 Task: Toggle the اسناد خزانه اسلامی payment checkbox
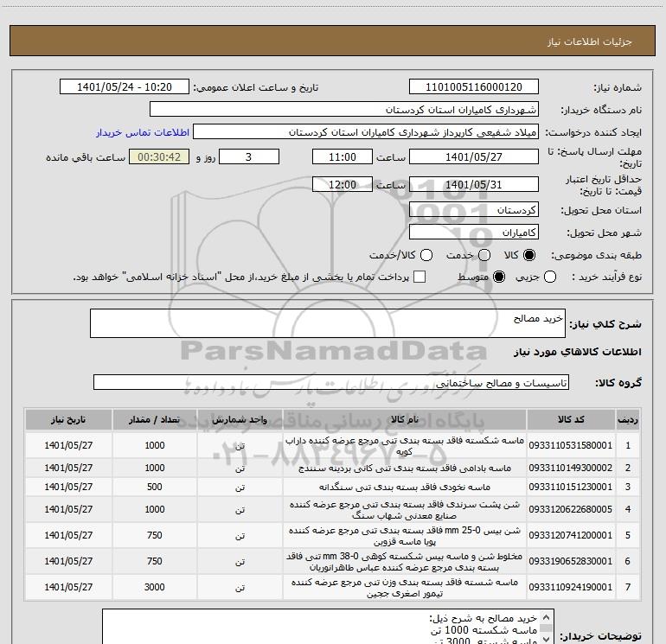tap(419, 277)
